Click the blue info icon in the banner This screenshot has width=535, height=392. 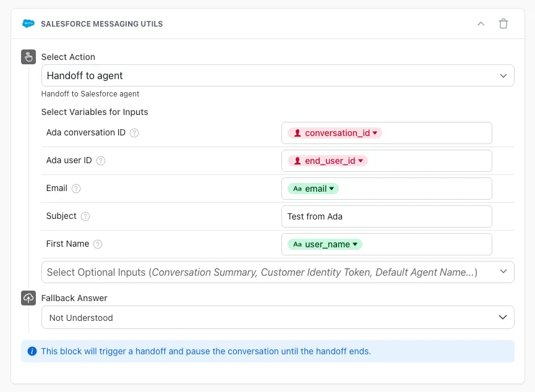(32, 351)
